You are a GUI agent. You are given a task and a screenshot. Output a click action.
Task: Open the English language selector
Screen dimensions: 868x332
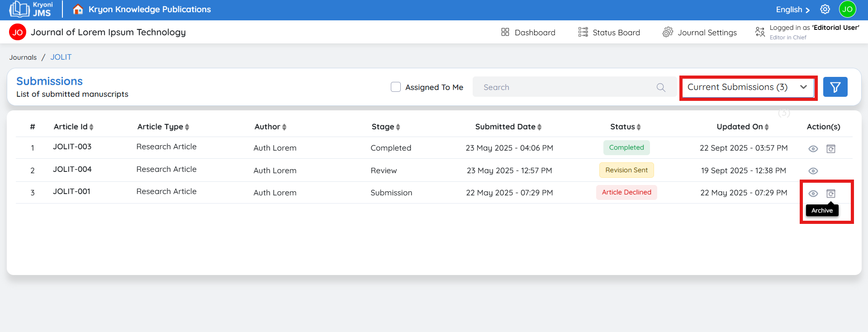[792, 9]
